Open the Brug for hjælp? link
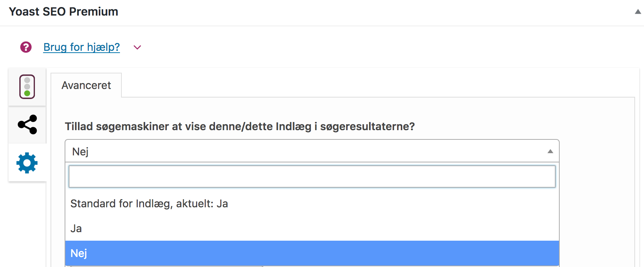The image size is (644, 267). (x=82, y=47)
